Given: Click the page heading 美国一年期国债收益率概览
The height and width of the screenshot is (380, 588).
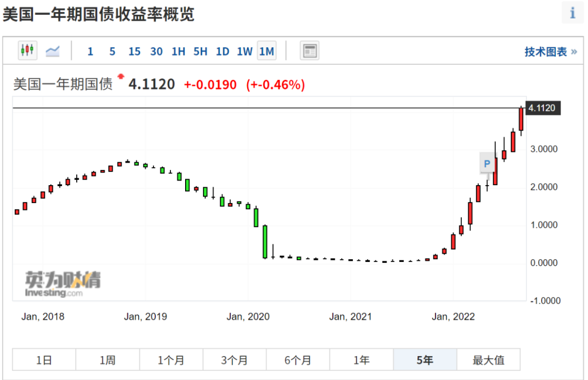Looking at the screenshot, I should pyautogui.click(x=99, y=14).
